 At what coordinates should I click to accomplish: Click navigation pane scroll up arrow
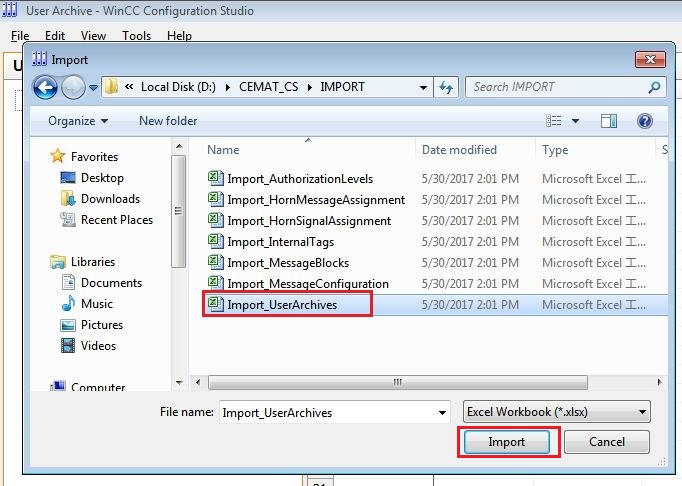pyautogui.click(x=179, y=147)
